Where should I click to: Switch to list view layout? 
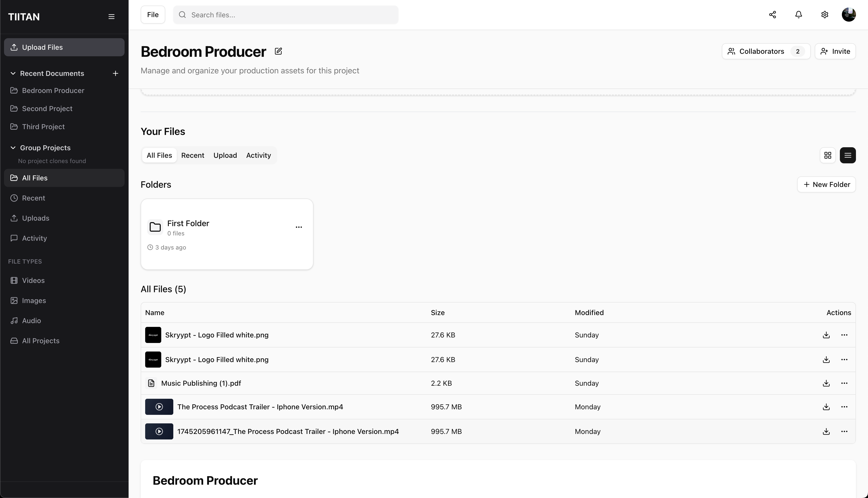[847, 155]
